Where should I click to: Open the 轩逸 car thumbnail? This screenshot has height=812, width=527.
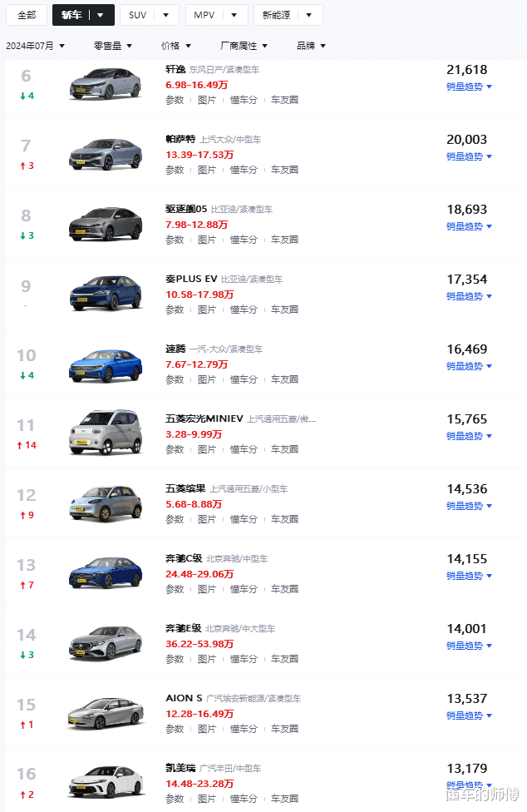[106, 83]
